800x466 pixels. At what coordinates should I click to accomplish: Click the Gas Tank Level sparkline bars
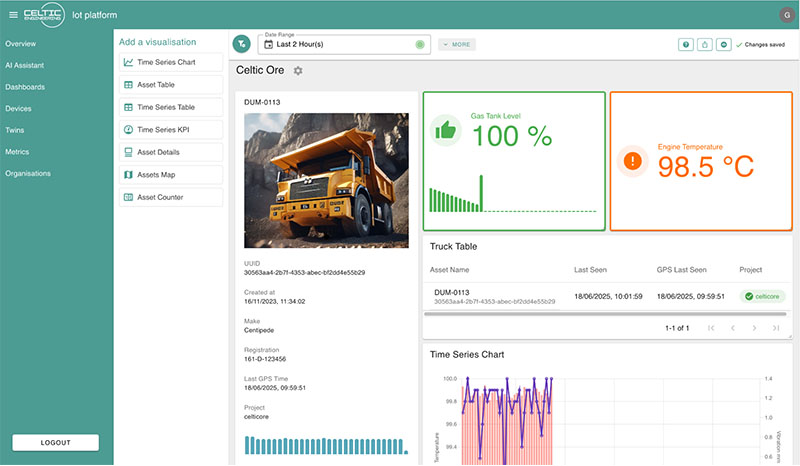click(x=513, y=193)
